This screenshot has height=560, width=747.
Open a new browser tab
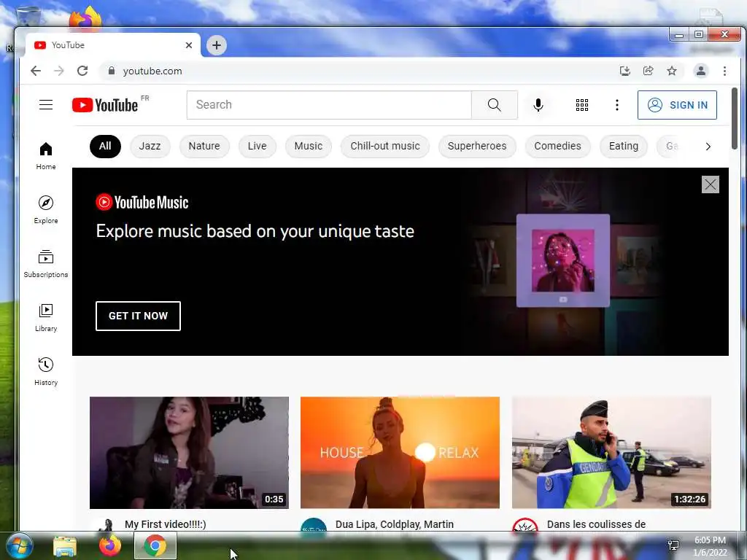tap(216, 45)
